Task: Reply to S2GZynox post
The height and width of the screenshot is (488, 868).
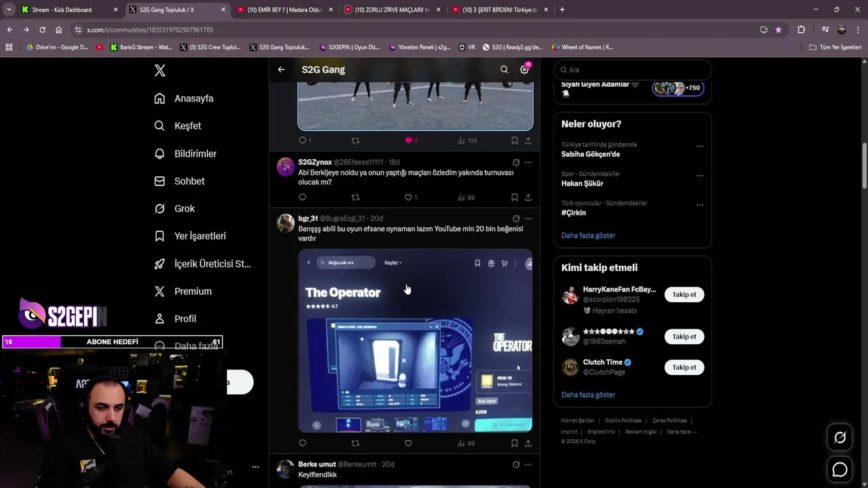Action: [302, 197]
